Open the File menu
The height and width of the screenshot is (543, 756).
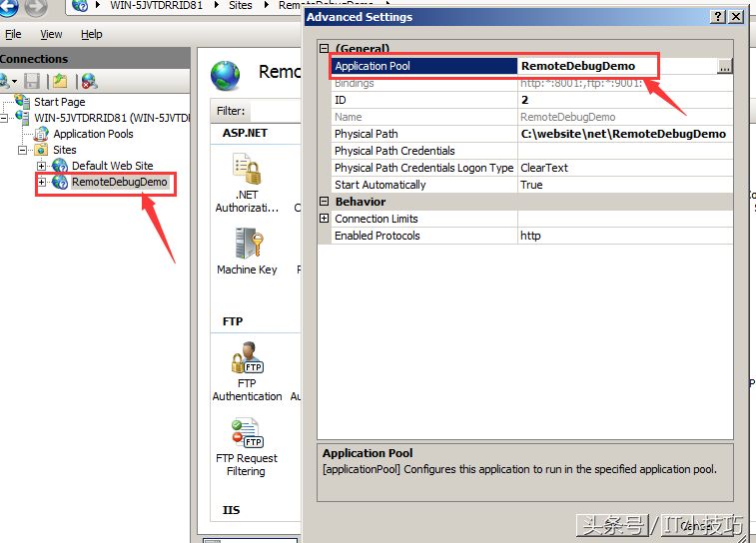tap(13, 34)
